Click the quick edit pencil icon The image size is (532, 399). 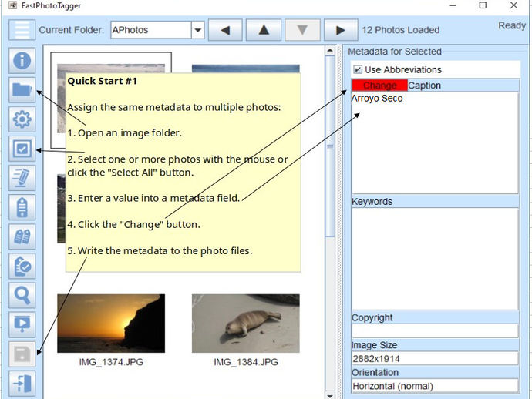(22, 178)
